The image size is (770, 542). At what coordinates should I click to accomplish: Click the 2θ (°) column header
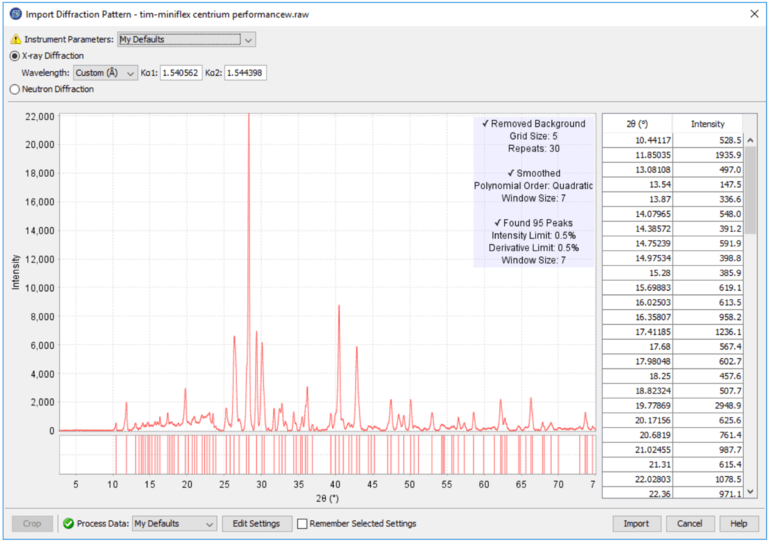pos(635,124)
